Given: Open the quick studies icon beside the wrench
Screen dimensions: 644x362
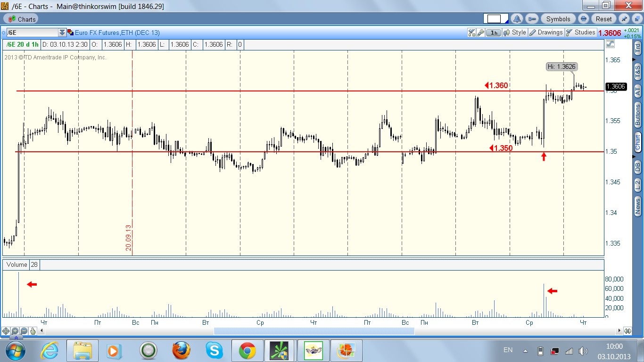Looking at the screenshot, I should 471,33.
